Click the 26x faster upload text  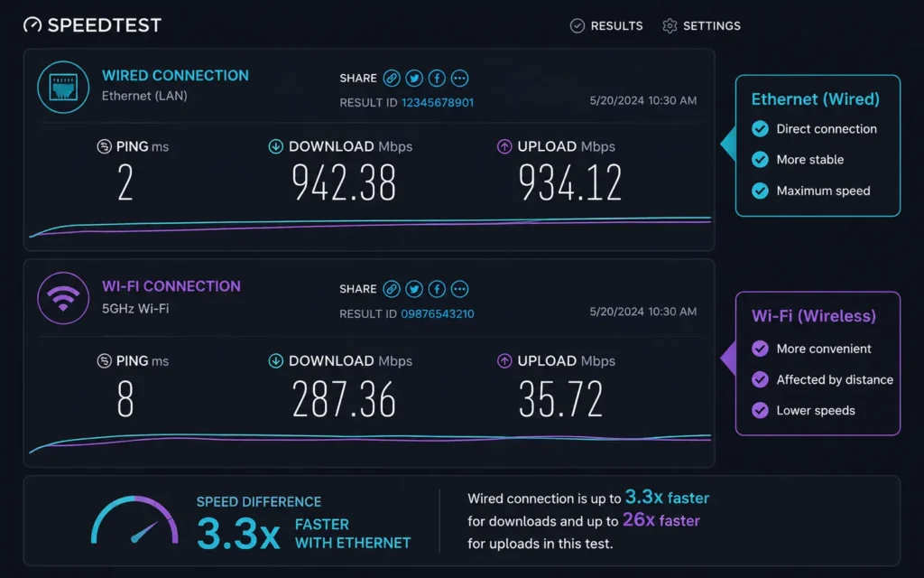661,520
